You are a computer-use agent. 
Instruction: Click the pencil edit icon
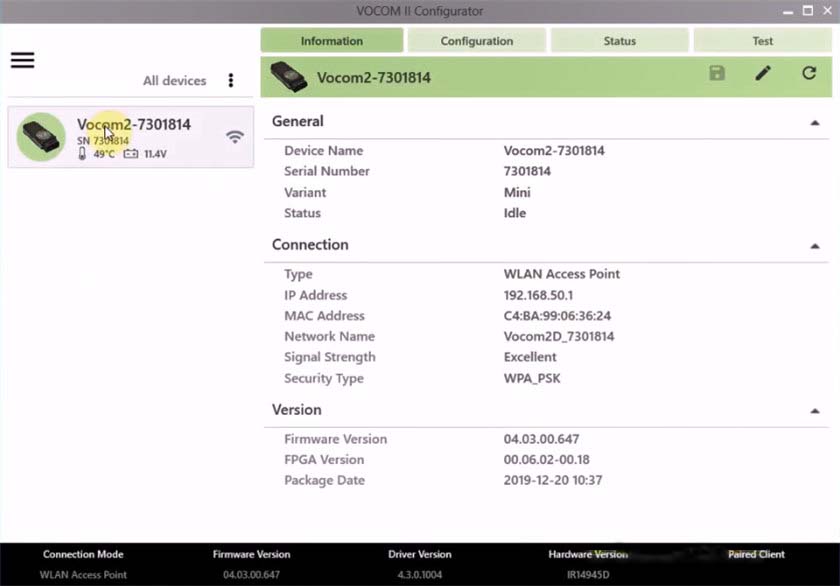click(x=763, y=73)
